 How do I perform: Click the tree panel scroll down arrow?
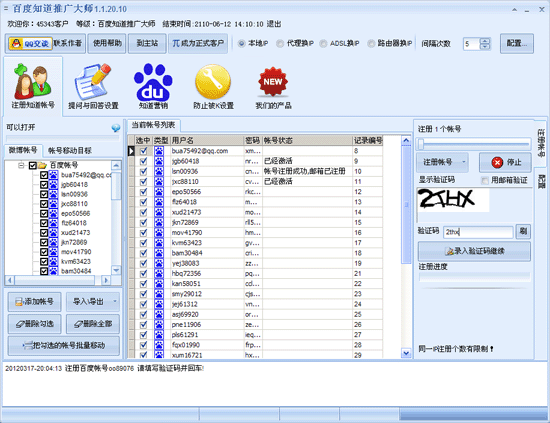[x=116, y=270]
